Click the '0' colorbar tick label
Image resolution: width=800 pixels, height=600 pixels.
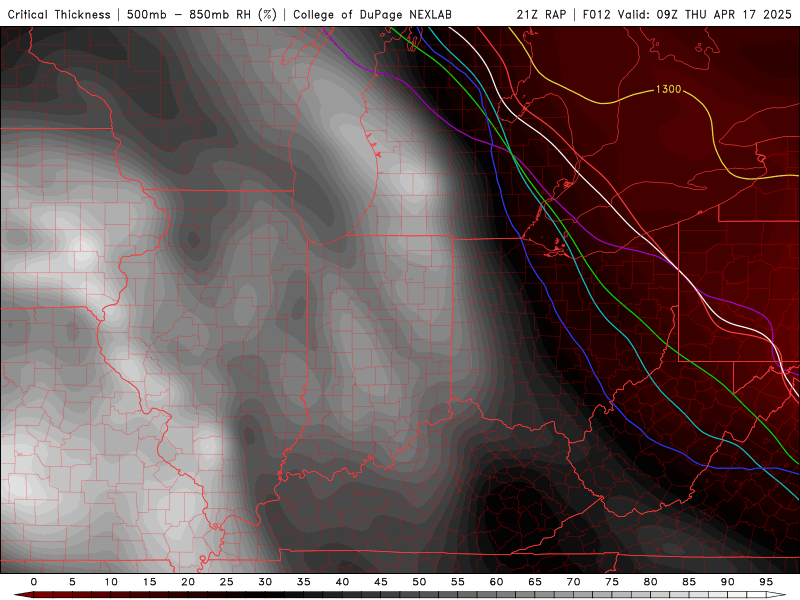tap(34, 582)
